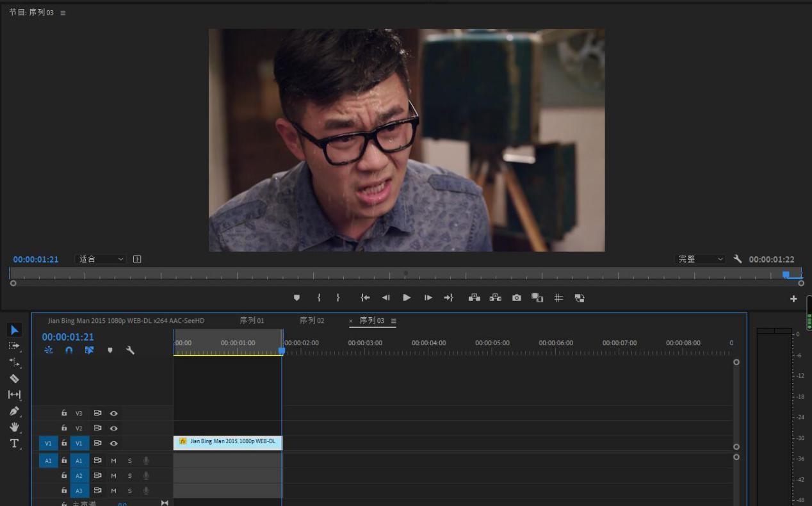The image size is (812, 506).
Task: Select the Jian Bing Man clip on V1
Action: 228,443
